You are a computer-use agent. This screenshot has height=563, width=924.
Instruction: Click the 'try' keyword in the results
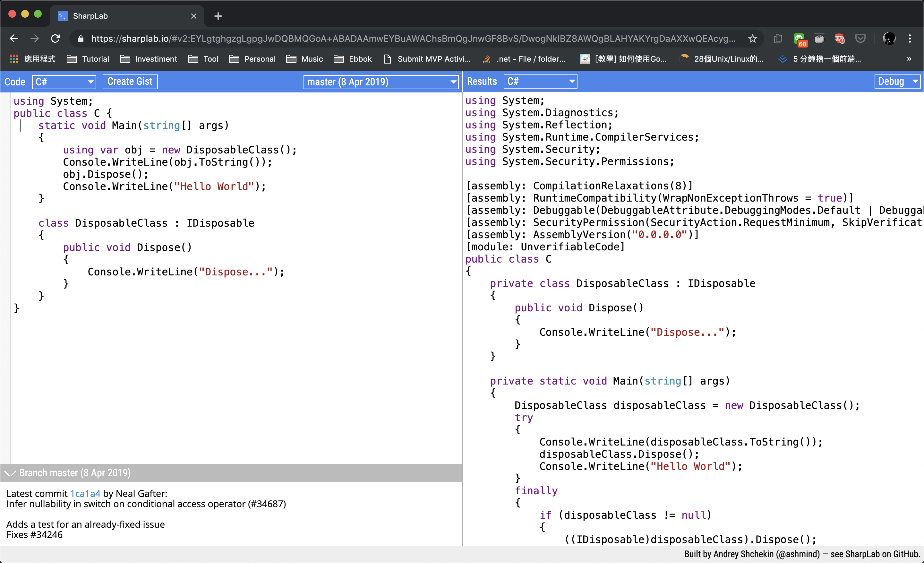(524, 418)
